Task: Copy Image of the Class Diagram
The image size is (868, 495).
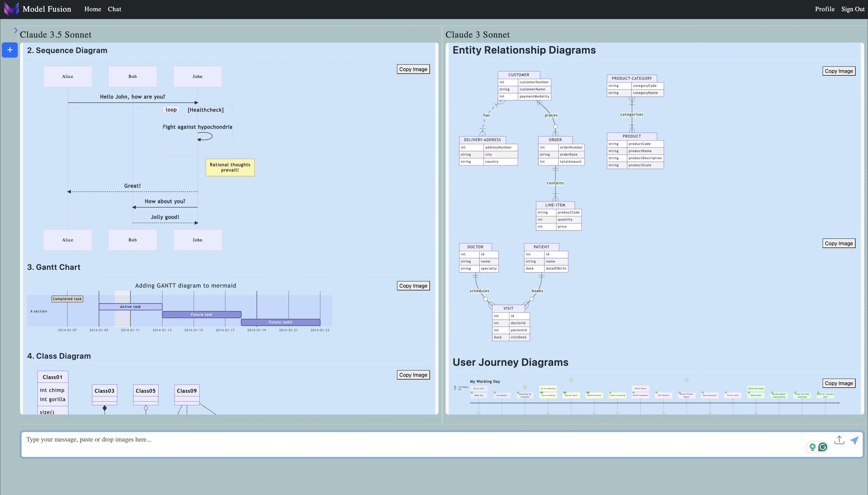Action: (413, 375)
